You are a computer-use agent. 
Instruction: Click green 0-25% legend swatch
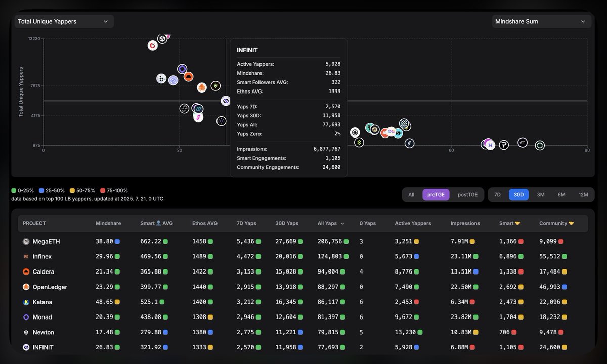pyautogui.click(x=14, y=191)
